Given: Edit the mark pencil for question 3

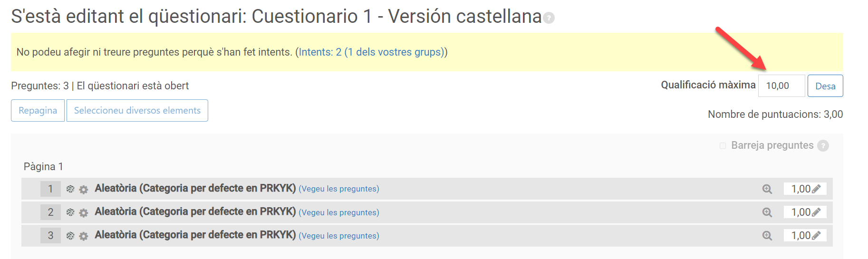Looking at the screenshot, I should 817,236.
